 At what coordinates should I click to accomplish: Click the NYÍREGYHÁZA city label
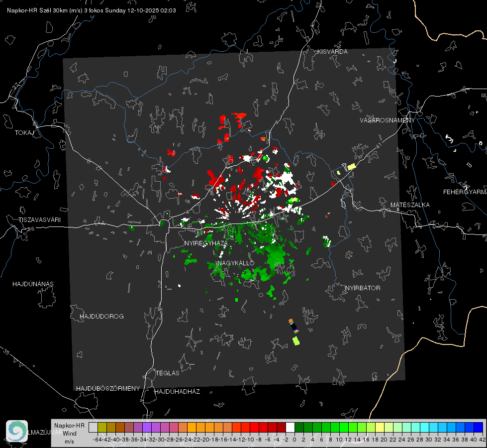(205, 243)
